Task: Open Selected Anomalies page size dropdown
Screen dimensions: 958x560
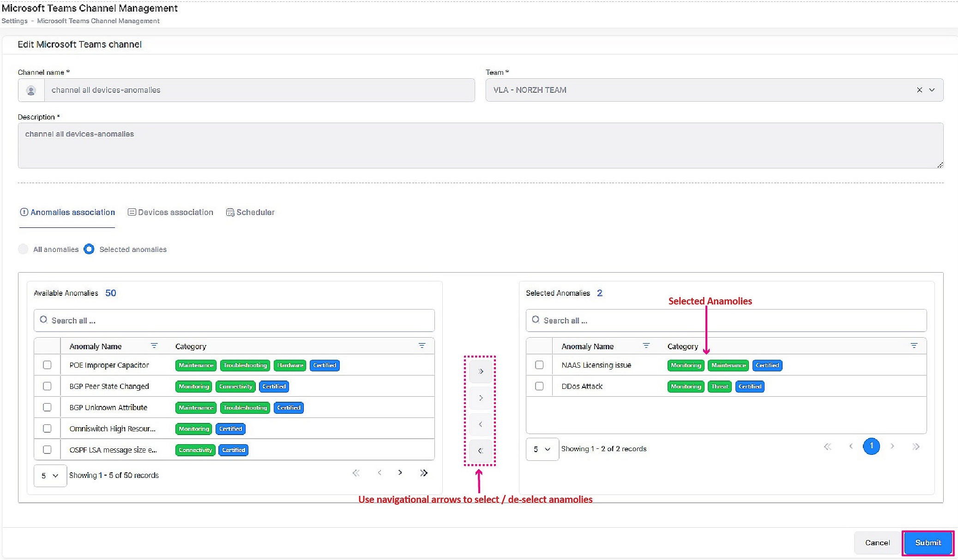Action: tap(542, 449)
